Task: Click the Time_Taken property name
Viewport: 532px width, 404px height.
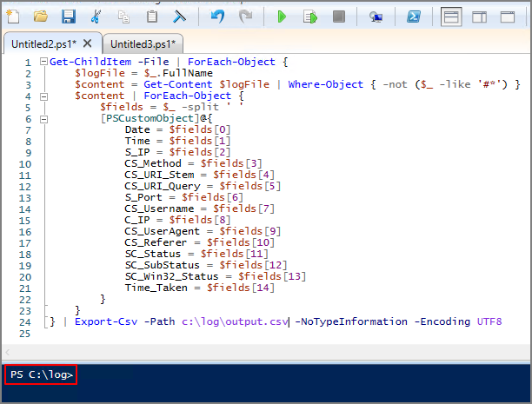Action: pyautogui.click(x=156, y=288)
